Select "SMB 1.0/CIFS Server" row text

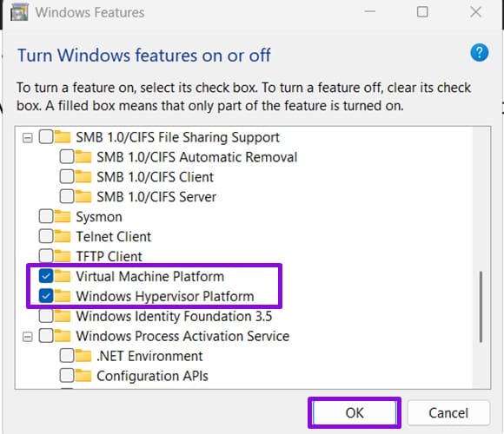(x=156, y=197)
